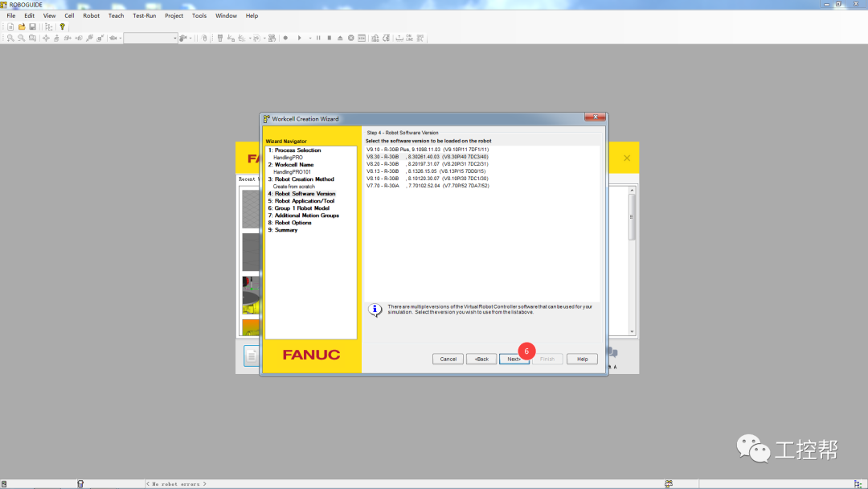This screenshot has width=868, height=489.
Task: Select the Zoom Out magnifier tool
Action: coord(21,39)
